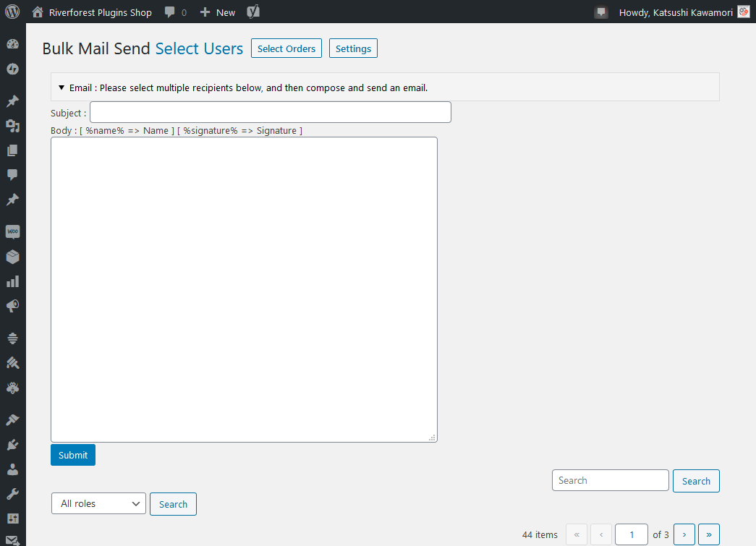This screenshot has height=546, width=756.
Task: Open the Analytics bar chart icon
Action: [x=12, y=281]
